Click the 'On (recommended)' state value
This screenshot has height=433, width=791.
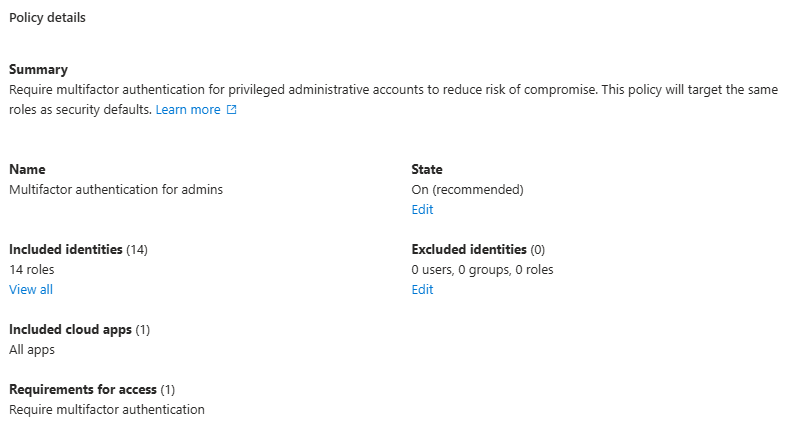[x=467, y=190]
